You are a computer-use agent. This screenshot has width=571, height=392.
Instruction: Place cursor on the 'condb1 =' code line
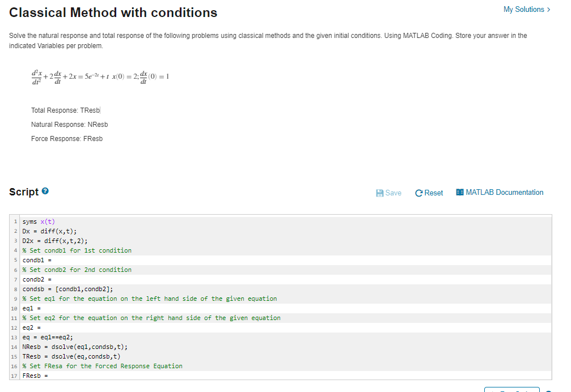click(x=286, y=260)
